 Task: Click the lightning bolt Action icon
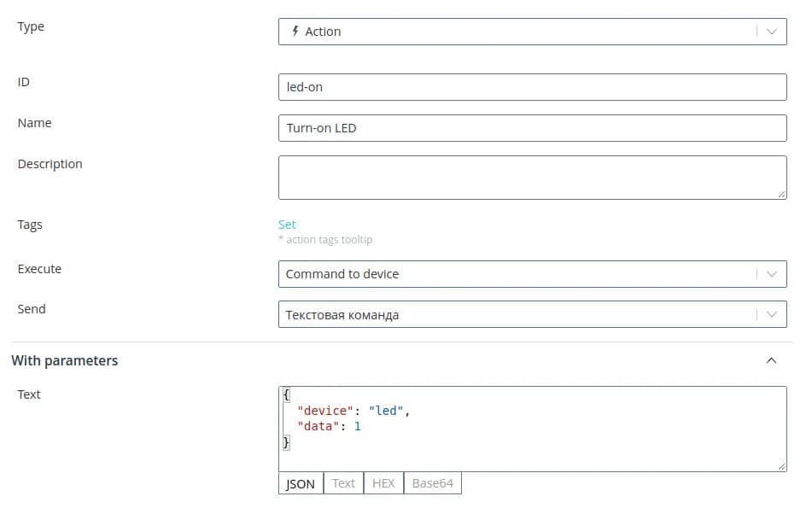(x=295, y=32)
